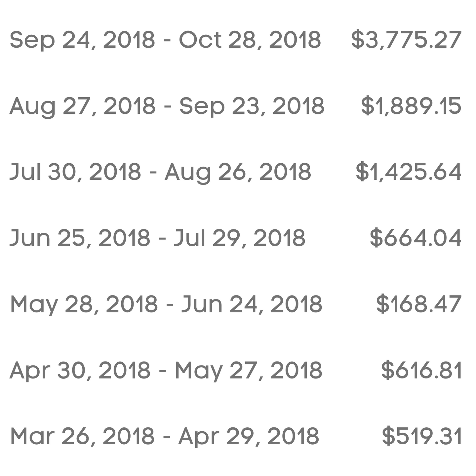Click the 'Oct 28, 2018' end date text
This screenshot has width=476, height=476.
click(250, 40)
